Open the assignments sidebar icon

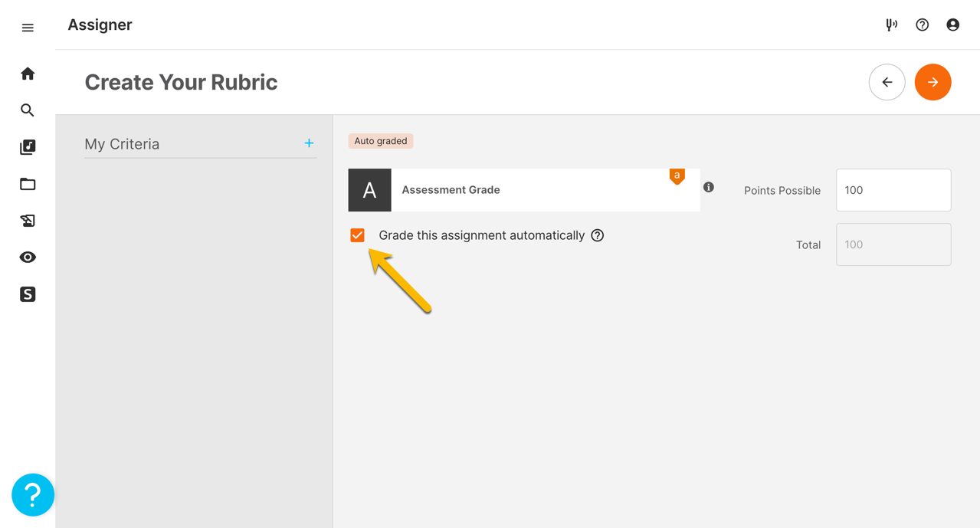(28, 221)
